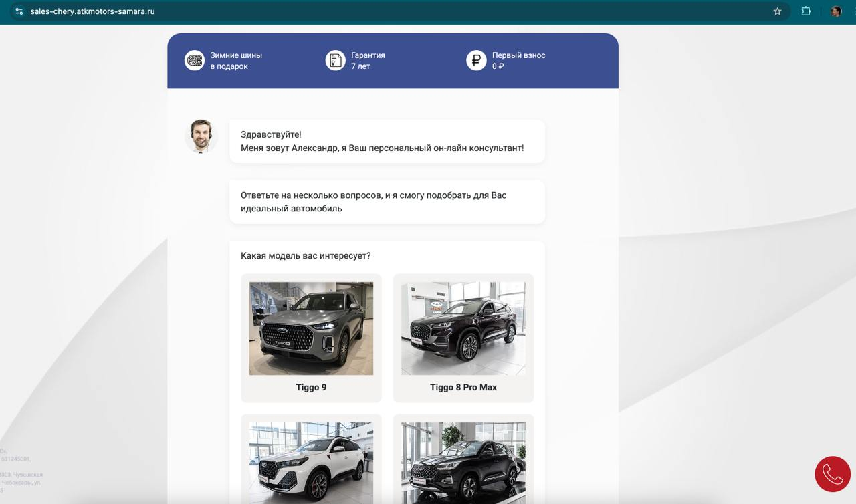
Task: Click the 'Гарантия 7 лет' text
Action: pos(368,61)
